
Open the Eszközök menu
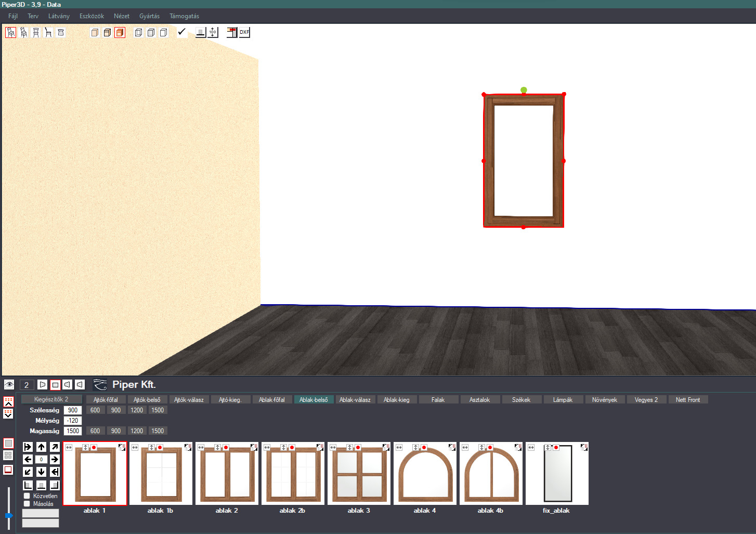point(92,16)
